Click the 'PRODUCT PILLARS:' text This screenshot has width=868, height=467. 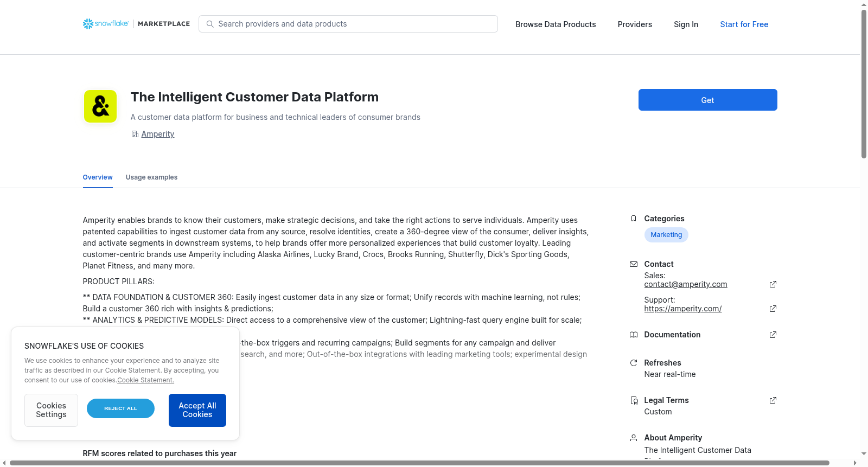tap(118, 282)
